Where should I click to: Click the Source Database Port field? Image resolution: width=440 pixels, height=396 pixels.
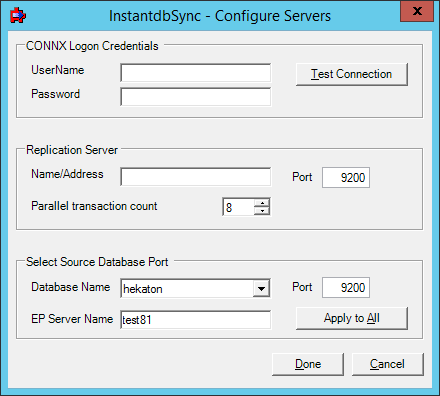(x=346, y=287)
